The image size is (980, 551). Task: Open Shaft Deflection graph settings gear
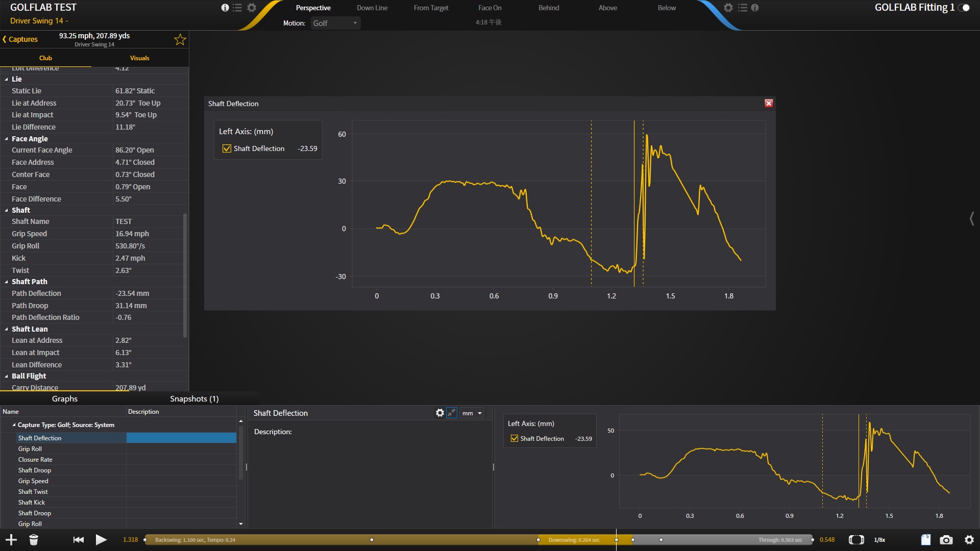coord(439,413)
